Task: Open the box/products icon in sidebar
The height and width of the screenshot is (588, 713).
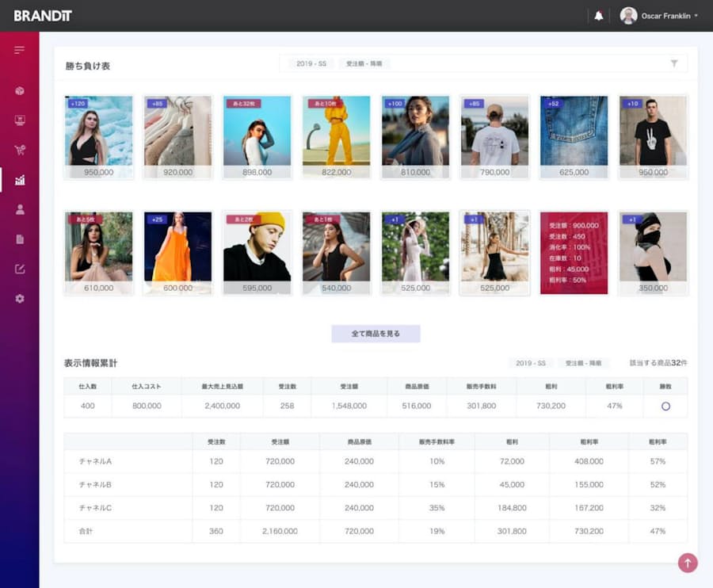Action: click(x=20, y=91)
